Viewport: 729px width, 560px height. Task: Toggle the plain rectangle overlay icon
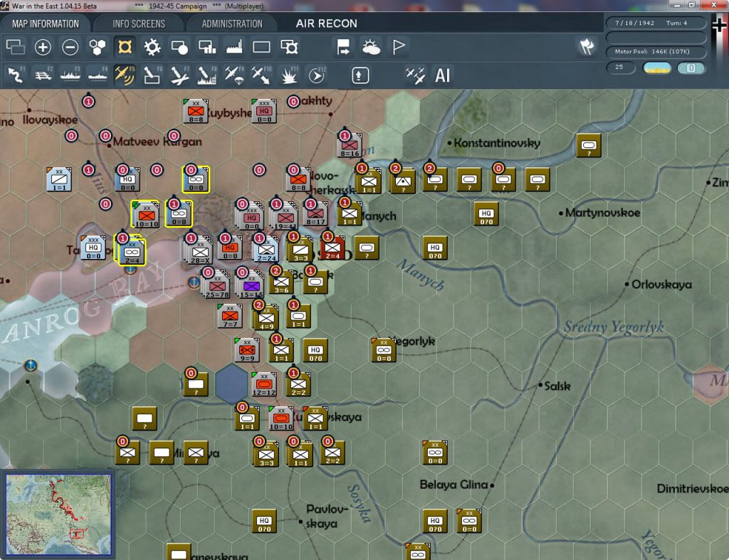pyautogui.click(x=261, y=47)
